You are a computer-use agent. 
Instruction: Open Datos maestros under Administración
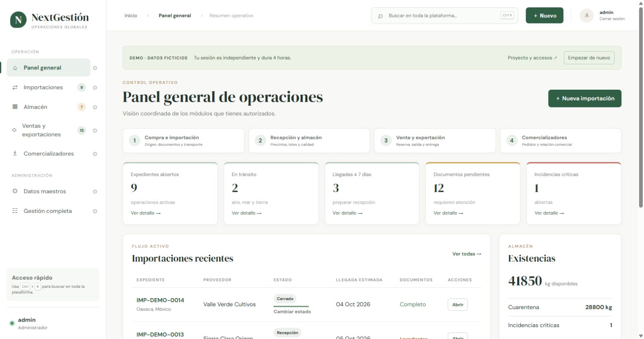point(48,191)
